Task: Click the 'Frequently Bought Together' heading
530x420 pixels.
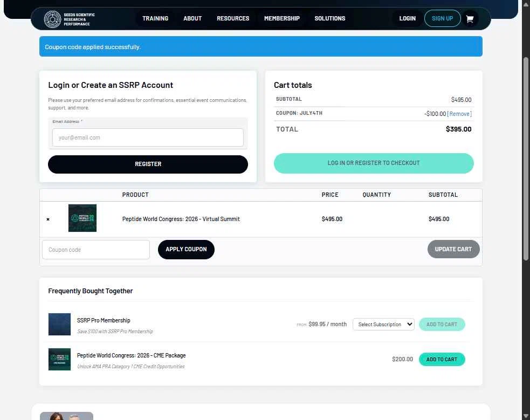Action: 90,291
